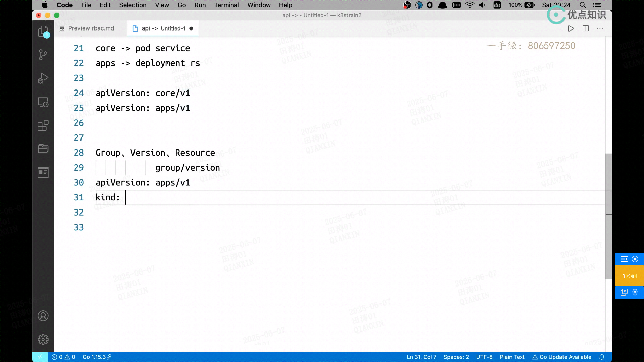Open the Source Control view
Viewport: 644px width, 362px height.
click(x=43, y=55)
